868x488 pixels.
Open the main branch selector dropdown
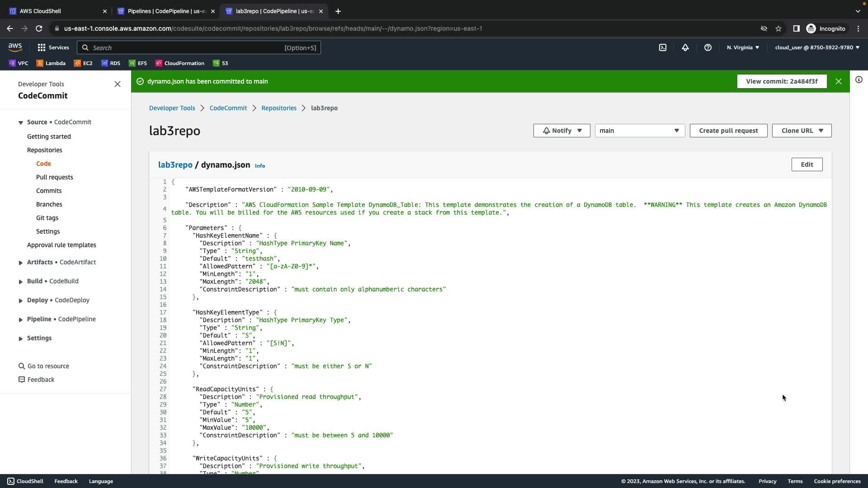coord(639,131)
